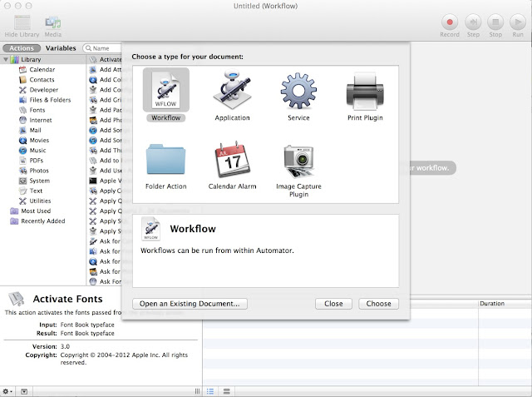Choose the Folder Action folder icon
Image resolution: width=532 pixels, height=397 pixels.
[x=166, y=160]
